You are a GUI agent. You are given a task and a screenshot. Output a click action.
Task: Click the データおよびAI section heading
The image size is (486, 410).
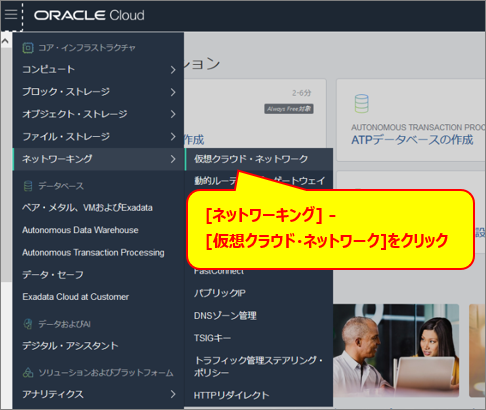click(x=64, y=324)
